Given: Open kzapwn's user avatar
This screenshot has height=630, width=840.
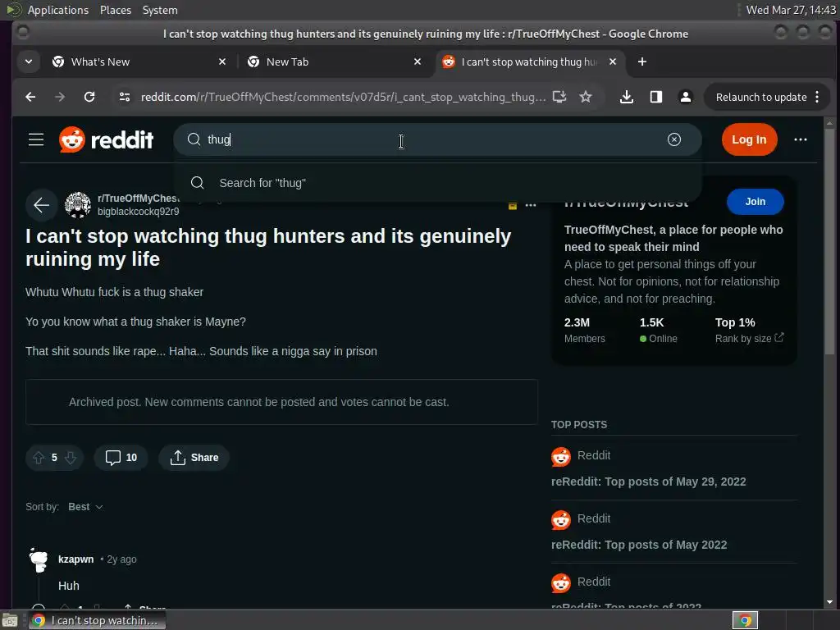Looking at the screenshot, I should [39, 559].
